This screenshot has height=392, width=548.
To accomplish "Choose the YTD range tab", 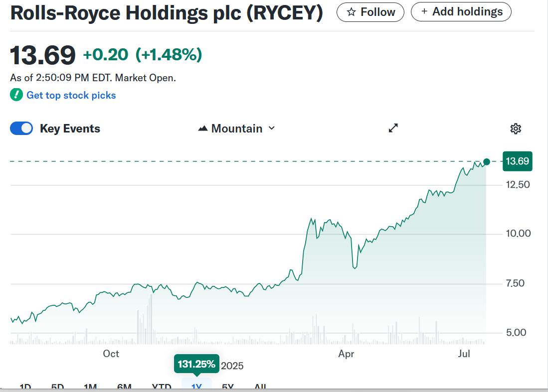I will tap(162, 387).
